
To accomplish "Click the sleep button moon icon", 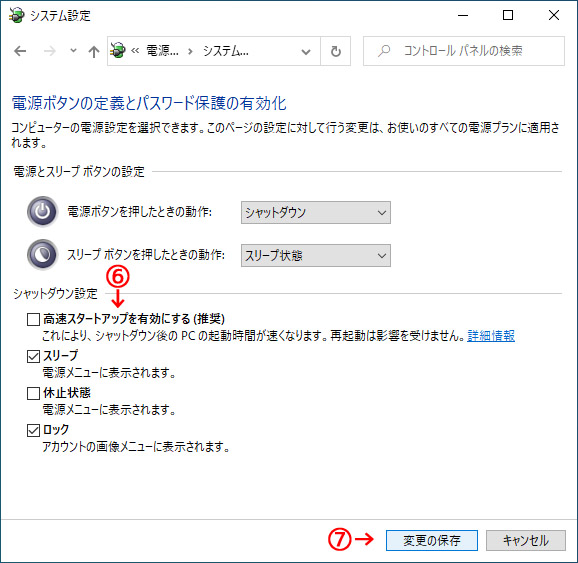I will pyautogui.click(x=42, y=254).
